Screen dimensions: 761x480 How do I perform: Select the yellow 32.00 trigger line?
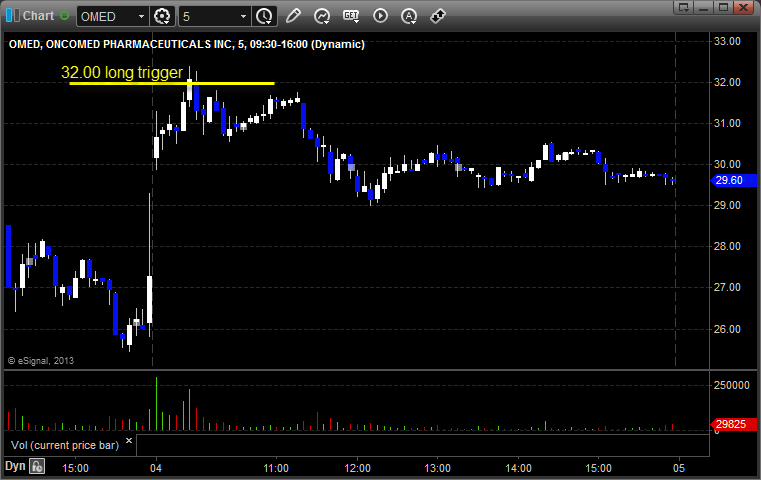coord(172,83)
